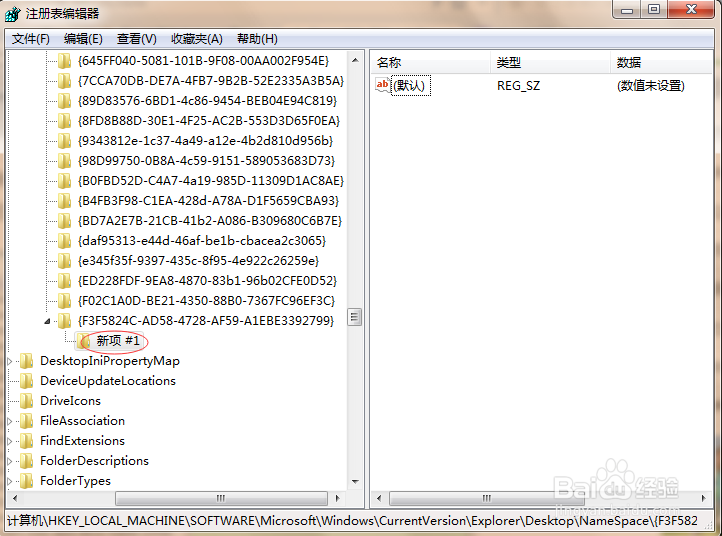
Task: Select the (默认) value entry
Action: [x=410, y=86]
